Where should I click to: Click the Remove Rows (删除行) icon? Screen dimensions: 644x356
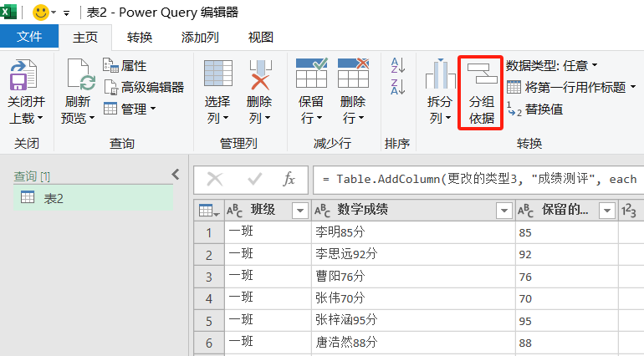pos(353,73)
